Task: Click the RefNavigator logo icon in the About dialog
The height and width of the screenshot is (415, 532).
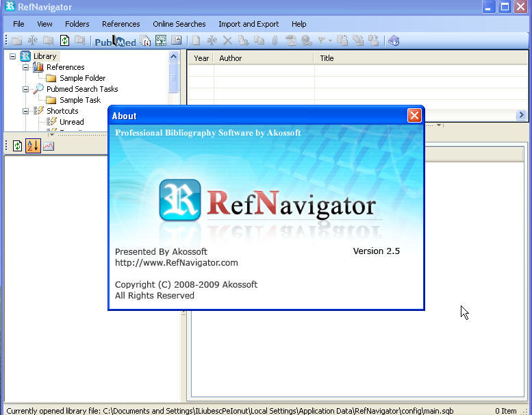Action: [x=180, y=200]
